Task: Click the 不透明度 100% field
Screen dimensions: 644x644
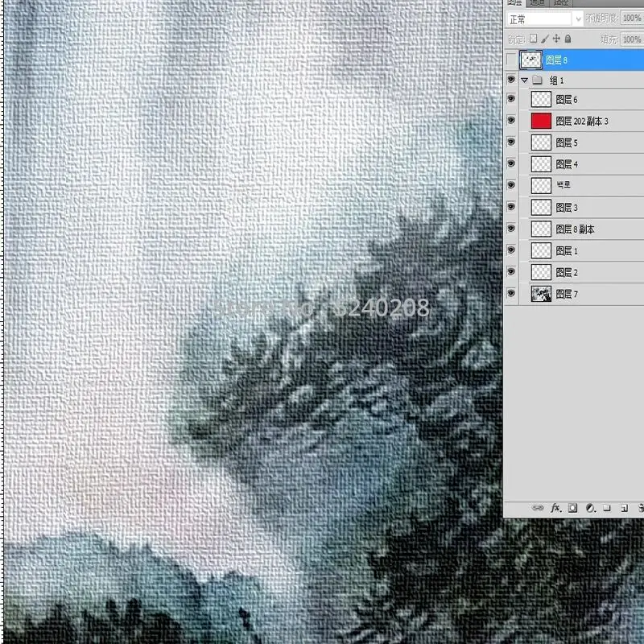Action: click(632, 19)
